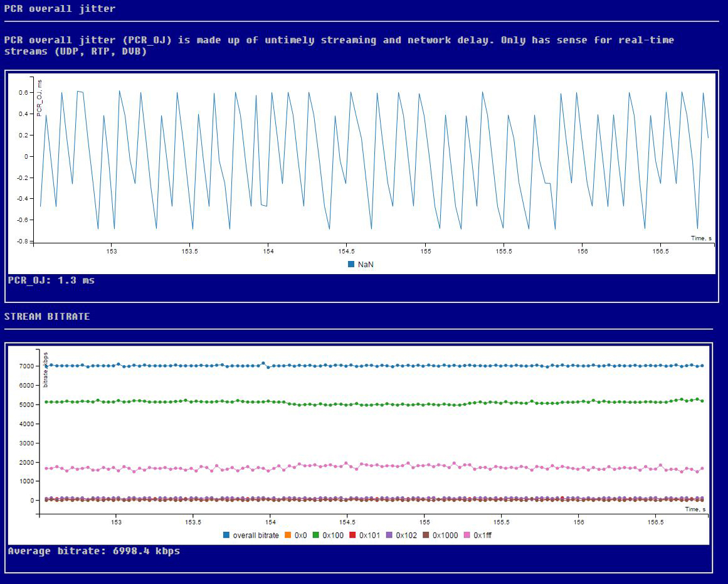Click the Average bitrate 6998.4 kbps readout
This screenshot has height=584, width=728.
coord(94,551)
